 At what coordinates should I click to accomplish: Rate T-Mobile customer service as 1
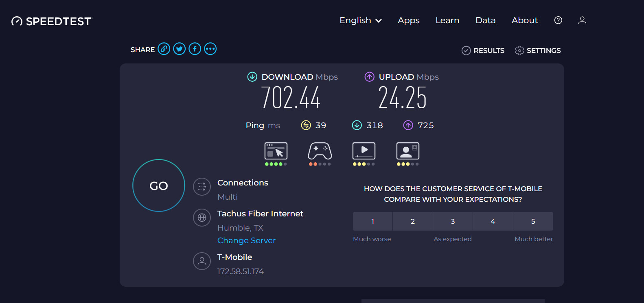[372, 221]
